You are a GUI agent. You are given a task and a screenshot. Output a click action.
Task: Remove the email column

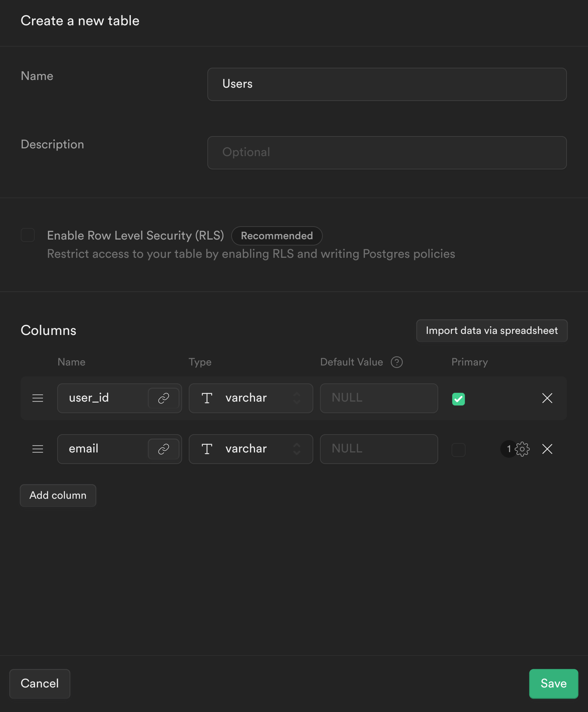click(x=547, y=449)
